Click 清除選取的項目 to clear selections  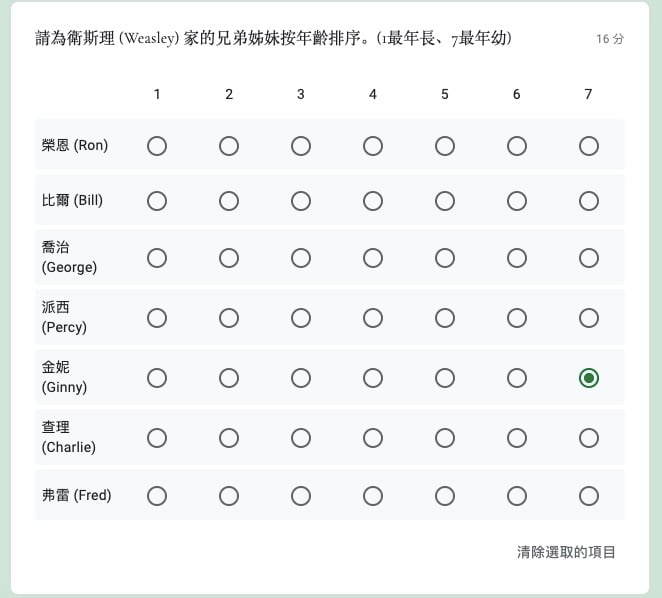pyautogui.click(x=566, y=552)
